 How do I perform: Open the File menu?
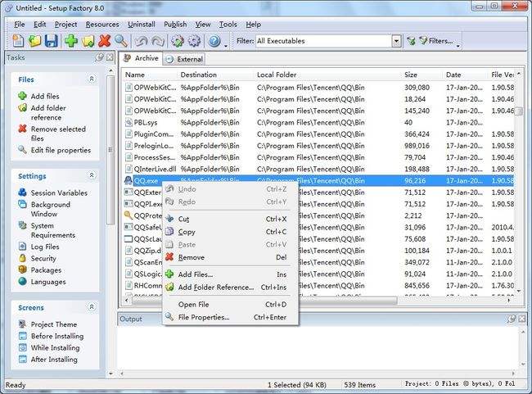[20, 25]
